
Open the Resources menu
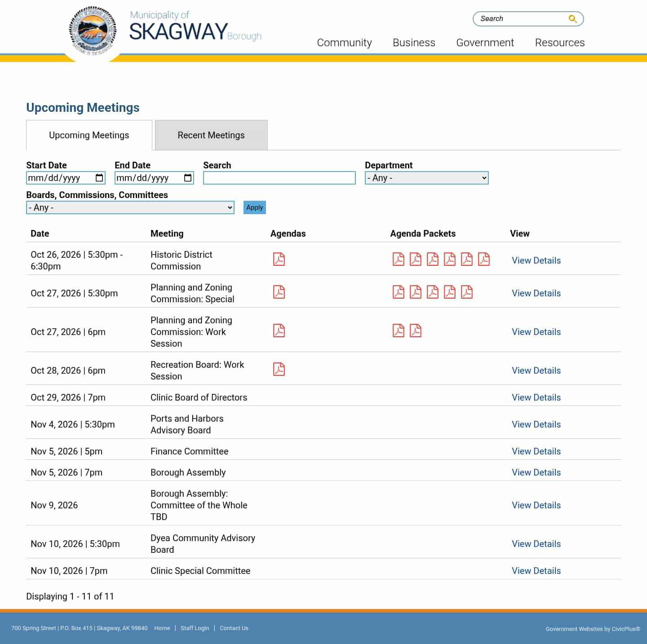click(x=560, y=43)
